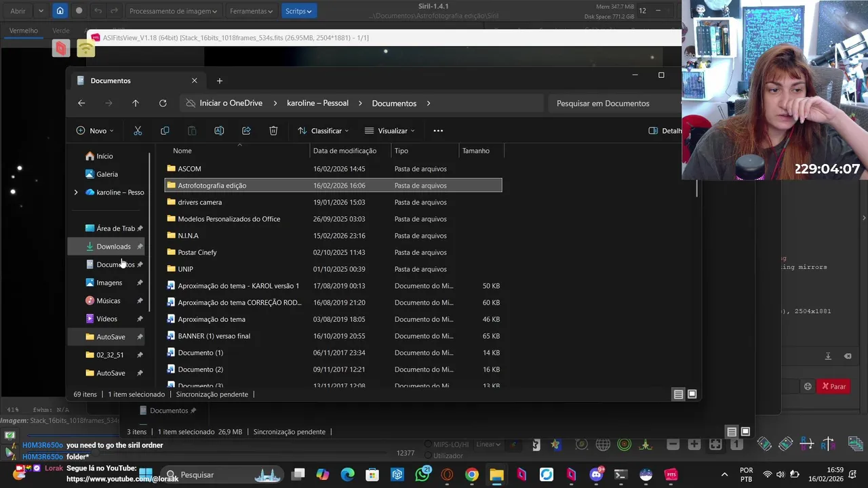Viewport: 868px width, 488px height.
Task: Click Siril zoom in plus icon
Action: tap(694, 445)
